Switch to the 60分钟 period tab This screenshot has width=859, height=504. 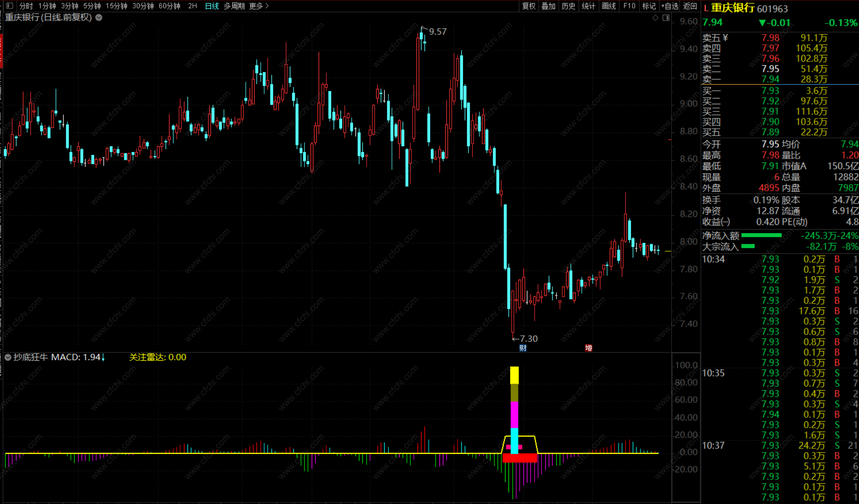tap(169, 6)
